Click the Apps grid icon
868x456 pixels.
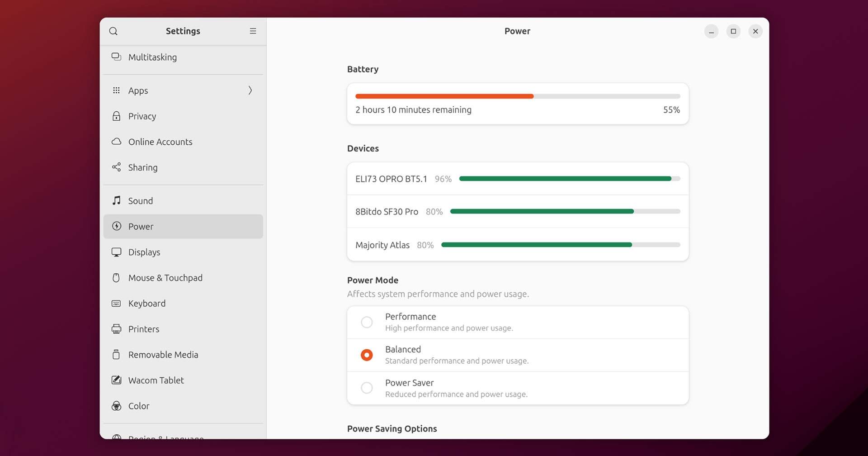(116, 90)
